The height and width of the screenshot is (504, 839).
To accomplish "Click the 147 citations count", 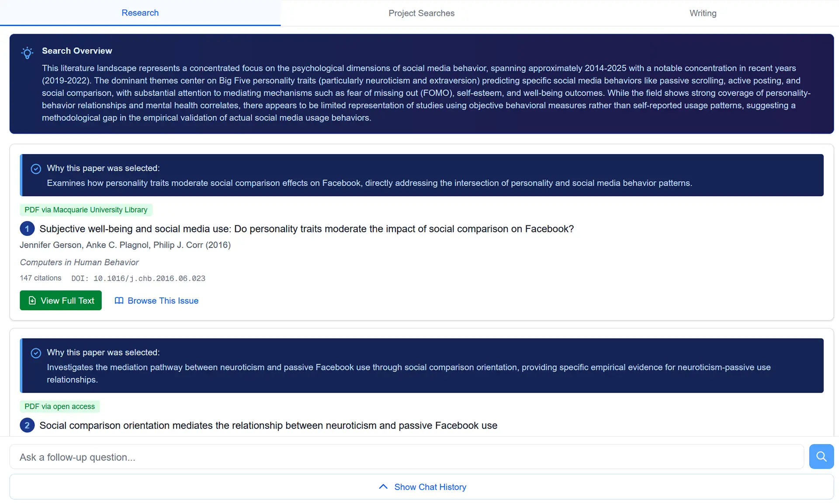I will tap(41, 278).
